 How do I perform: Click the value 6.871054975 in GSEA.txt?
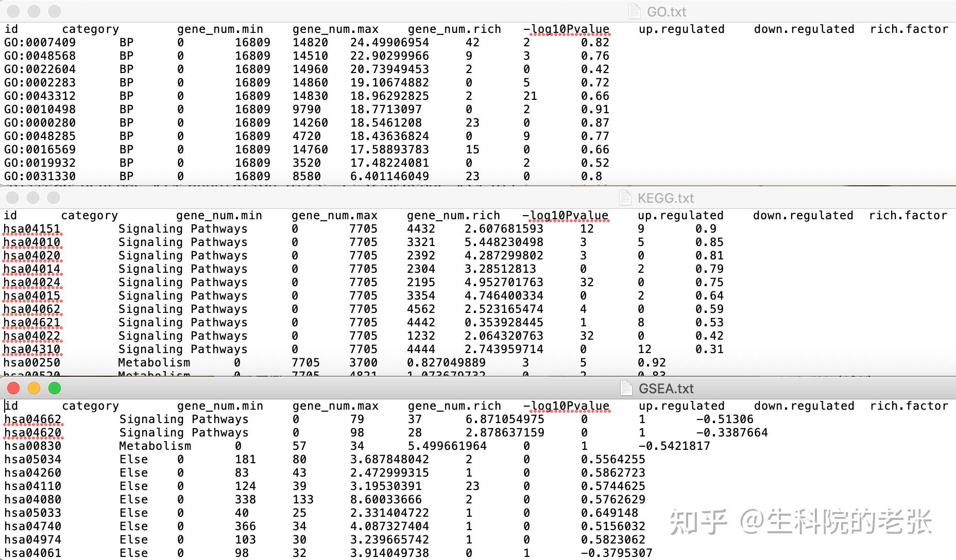(505, 419)
